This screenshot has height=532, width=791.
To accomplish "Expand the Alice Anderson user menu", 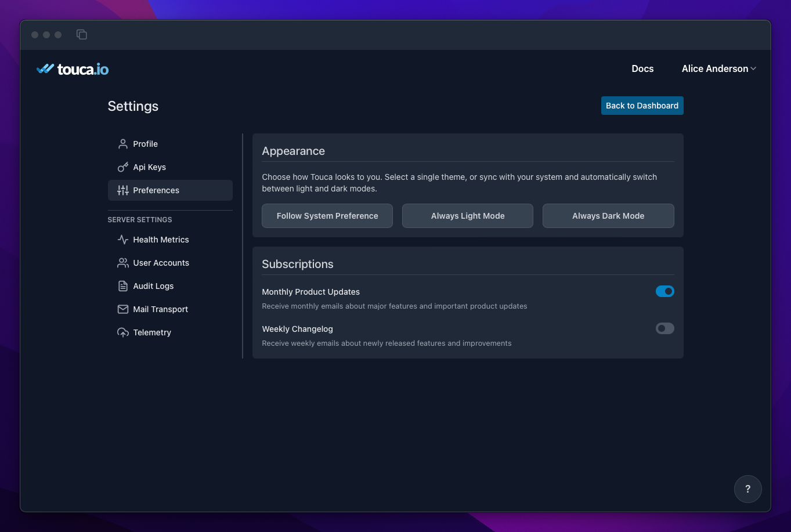I will (719, 68).
